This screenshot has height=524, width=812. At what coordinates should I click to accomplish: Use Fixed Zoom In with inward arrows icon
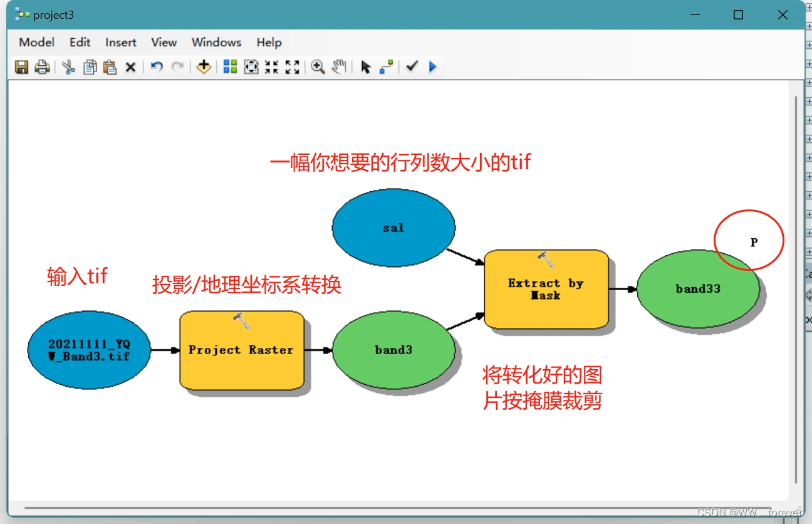pos(271,67)
